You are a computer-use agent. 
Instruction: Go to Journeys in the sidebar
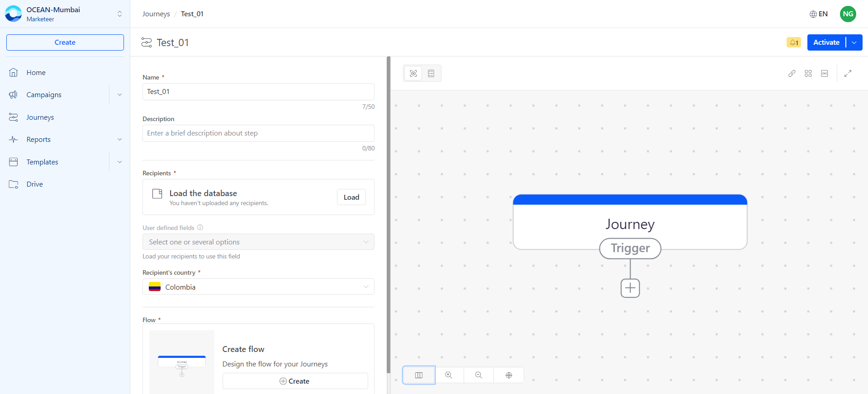pyautogui.click(x=40, y=117)
